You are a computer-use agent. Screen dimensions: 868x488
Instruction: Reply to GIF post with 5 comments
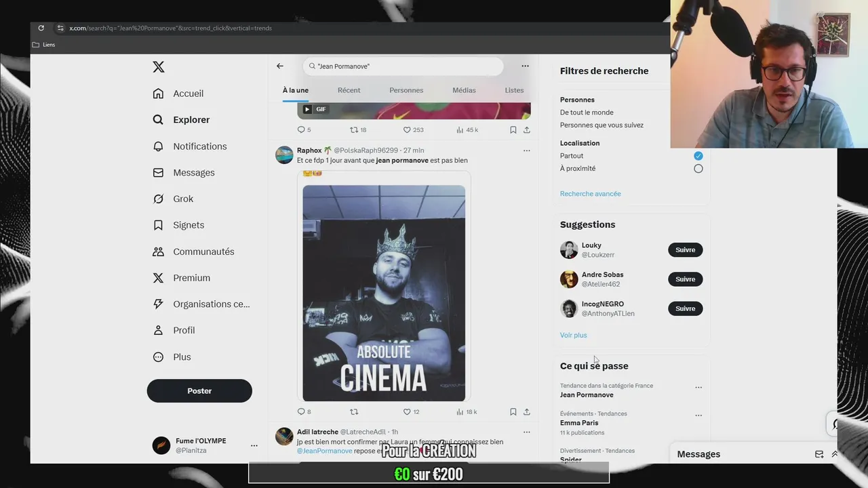click(x=304, y=129)
